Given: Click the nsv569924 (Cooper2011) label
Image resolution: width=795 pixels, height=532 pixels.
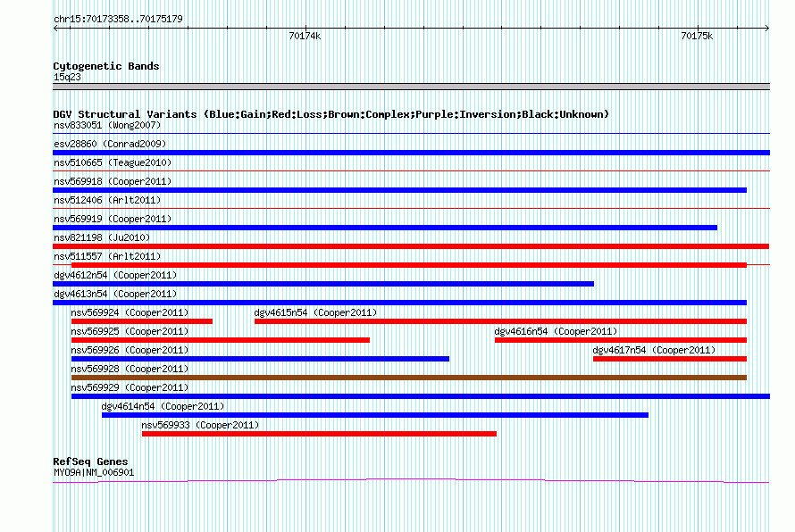Looking at the screenshot, I should coord(130,312).
